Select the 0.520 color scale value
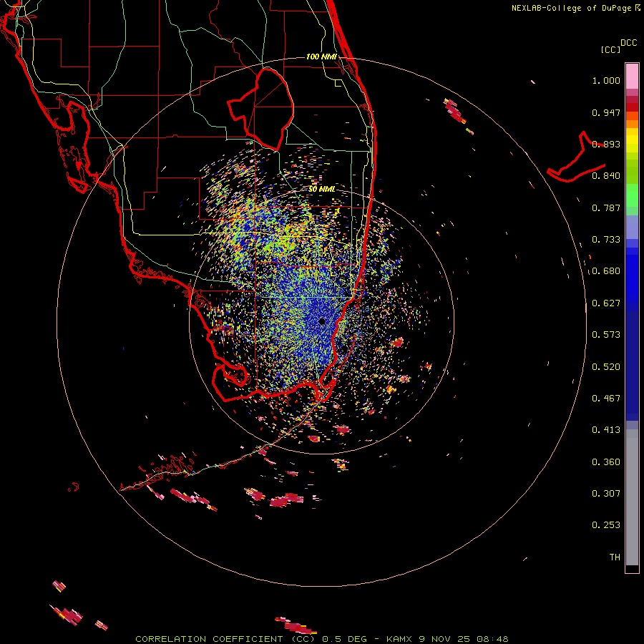The height and width of the screenshot is (644, 644). click(x=606, y=367)
